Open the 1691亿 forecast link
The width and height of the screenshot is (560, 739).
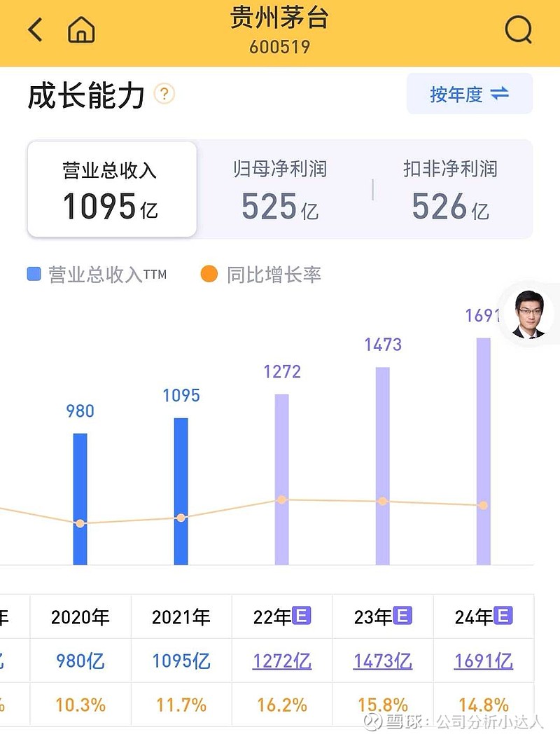click(x=483, y=661)
